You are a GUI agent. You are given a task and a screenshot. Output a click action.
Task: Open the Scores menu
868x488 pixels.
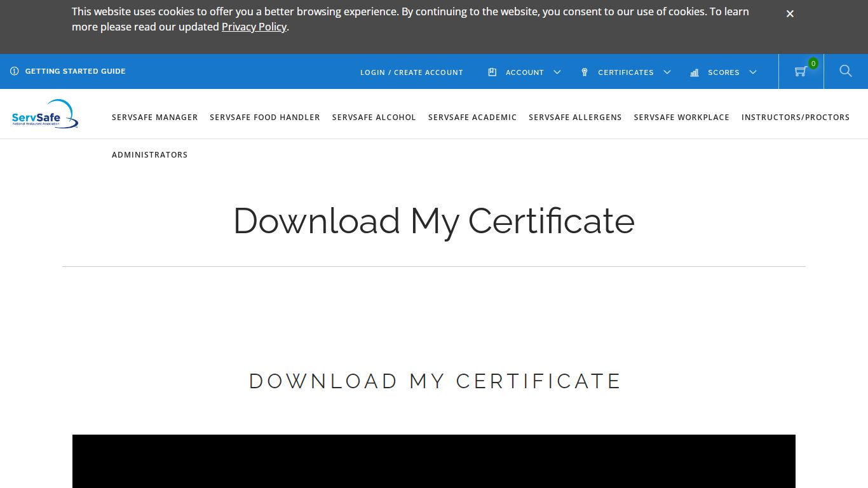(723, 72)
